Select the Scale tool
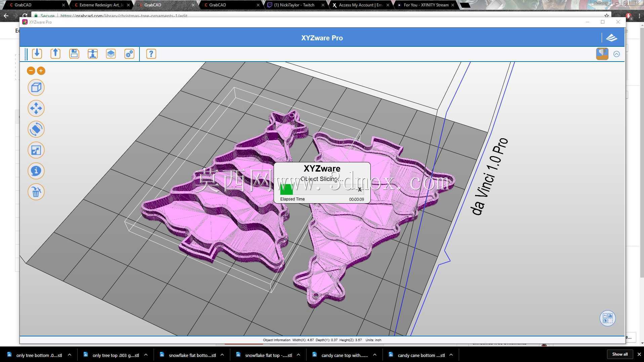This screenshot has height=362, width=644. coord(36,150)
